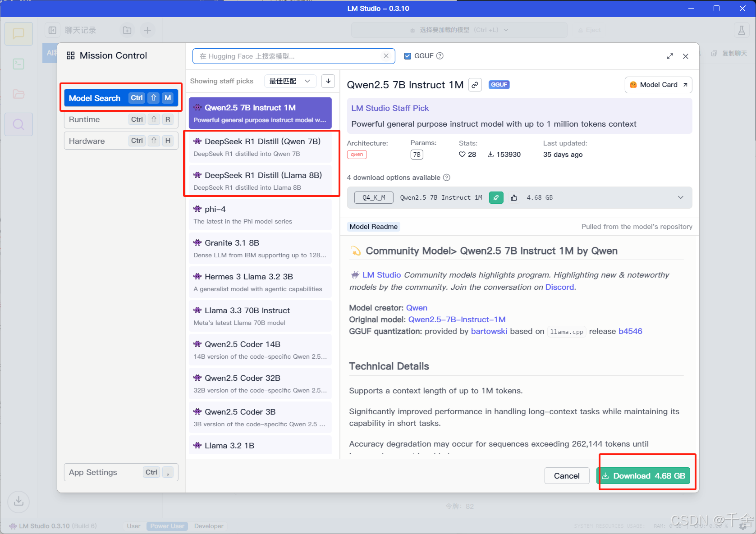
Task: Open the b4546 release link
Action: (x=630, y=331)
